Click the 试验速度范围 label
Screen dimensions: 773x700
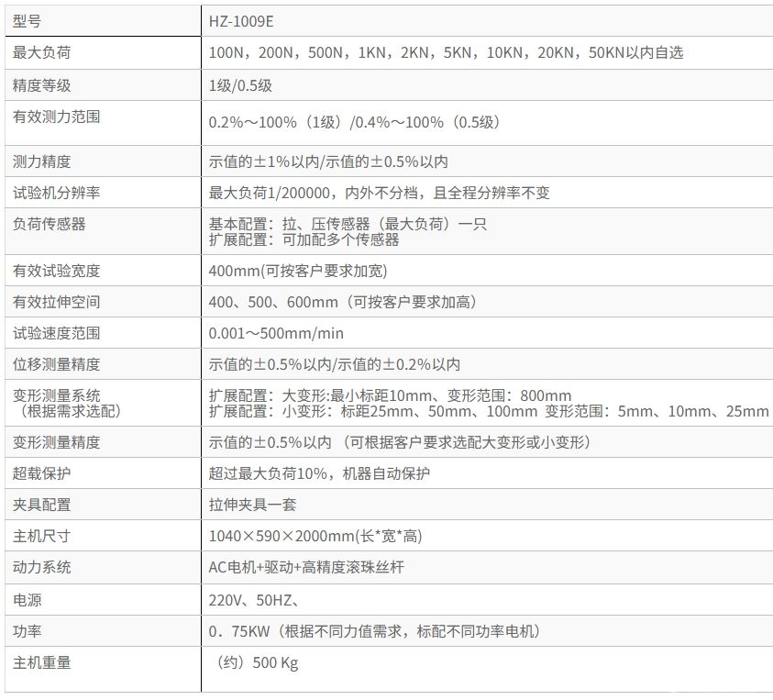56,333
